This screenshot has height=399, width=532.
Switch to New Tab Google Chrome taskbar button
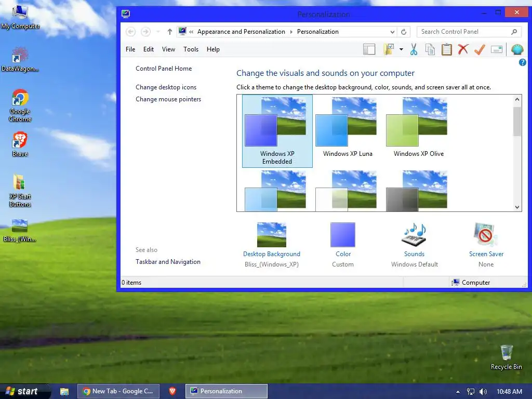pyautogui.click(x=118, y=391)
